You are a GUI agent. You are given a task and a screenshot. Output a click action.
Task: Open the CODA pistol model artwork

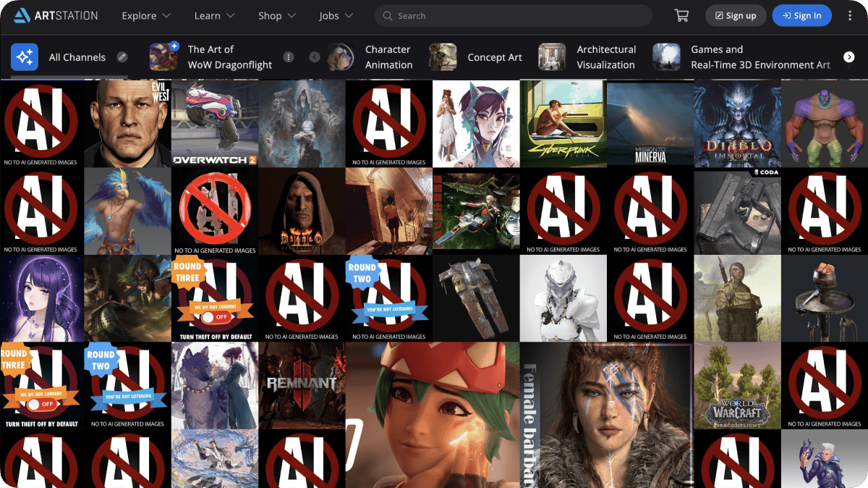[x=737, y=211]
